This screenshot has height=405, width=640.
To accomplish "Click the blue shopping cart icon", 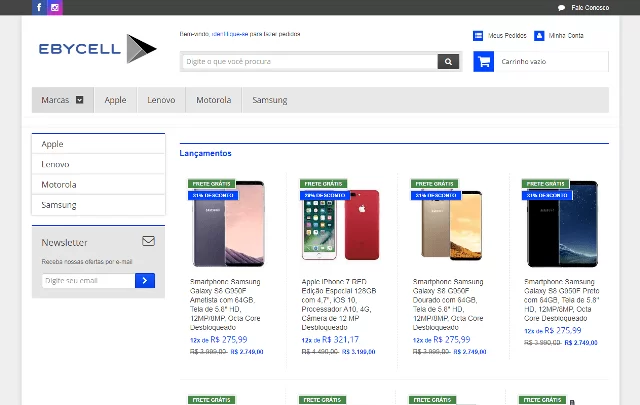I will (x=484, y=62).
